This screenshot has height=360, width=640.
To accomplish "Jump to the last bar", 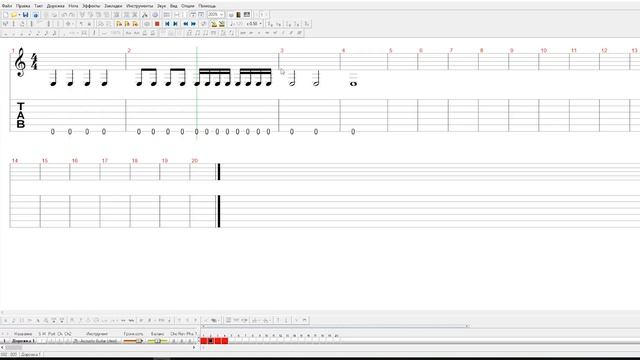I will coord(176,24).
